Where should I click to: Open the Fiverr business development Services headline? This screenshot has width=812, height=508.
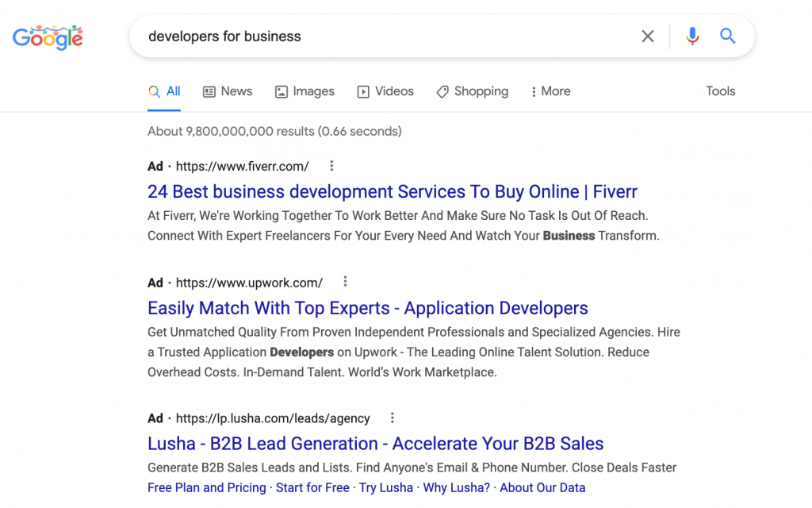[392, 192]
